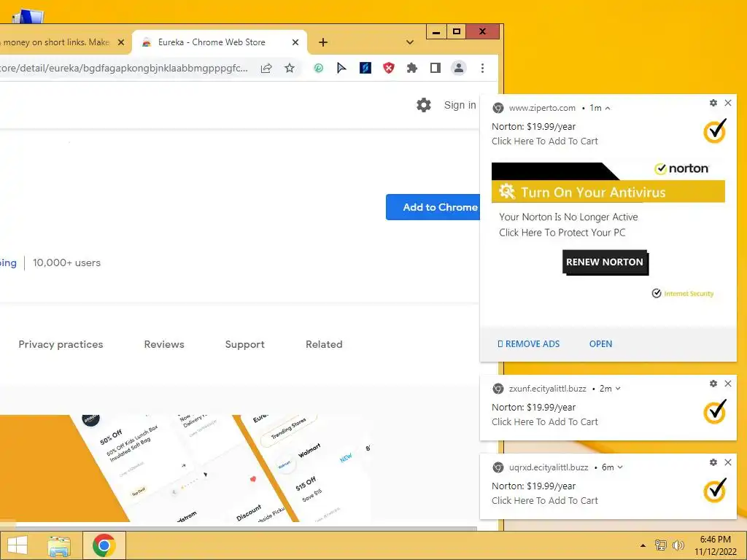
Task: Open the Reviews section tab
Action: tap(164, 344)
